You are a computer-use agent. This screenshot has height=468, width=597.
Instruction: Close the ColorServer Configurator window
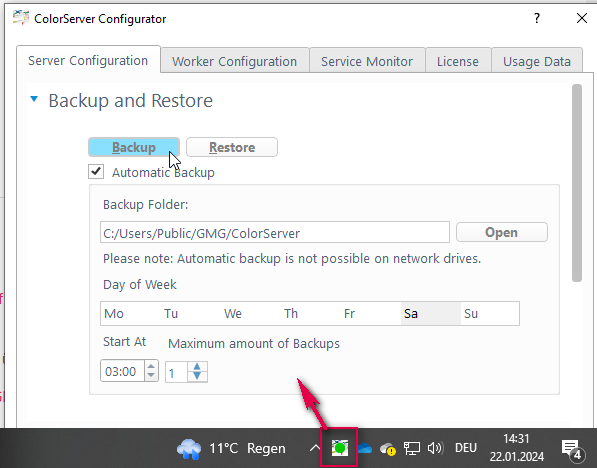click(581, 18)
